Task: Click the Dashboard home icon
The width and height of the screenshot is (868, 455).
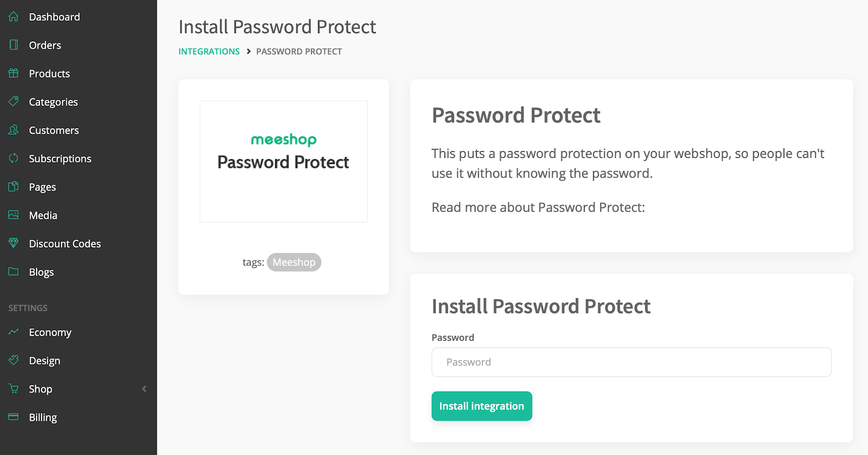Action: pos(14,17)
